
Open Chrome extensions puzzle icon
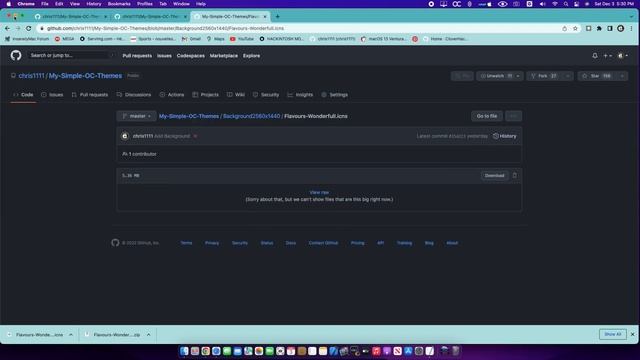pyautogui.click(x=599, y=29)
